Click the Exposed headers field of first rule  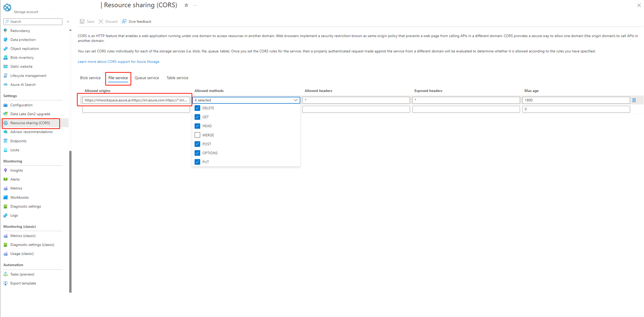[x=466, y=100]
